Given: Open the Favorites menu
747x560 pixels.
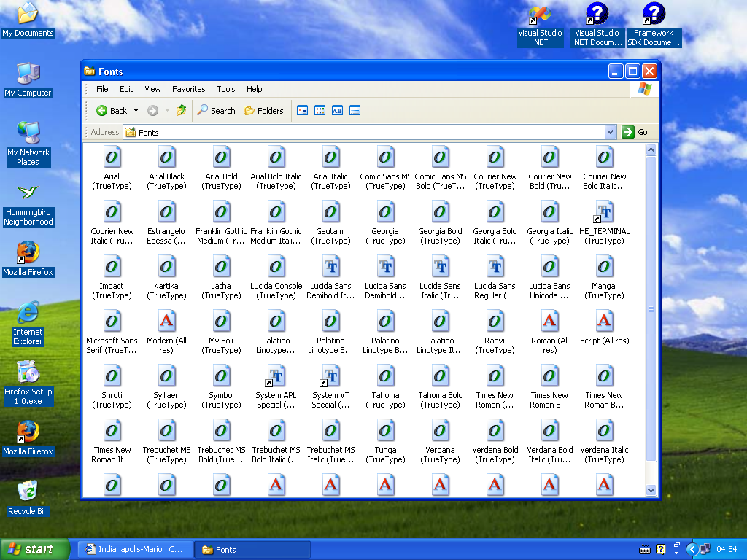Looking at the screenshot, I should point(189,89).
